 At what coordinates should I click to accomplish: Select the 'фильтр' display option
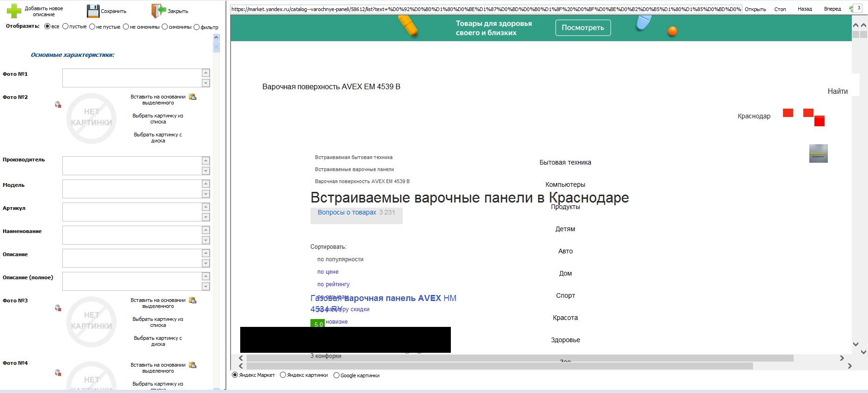(196, 27)
